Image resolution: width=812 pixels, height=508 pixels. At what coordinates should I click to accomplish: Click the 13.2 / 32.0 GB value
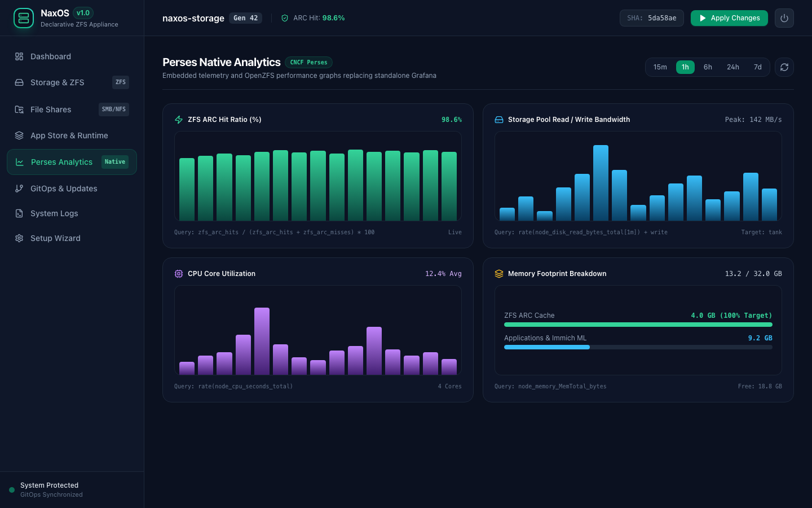pos(753,274)
